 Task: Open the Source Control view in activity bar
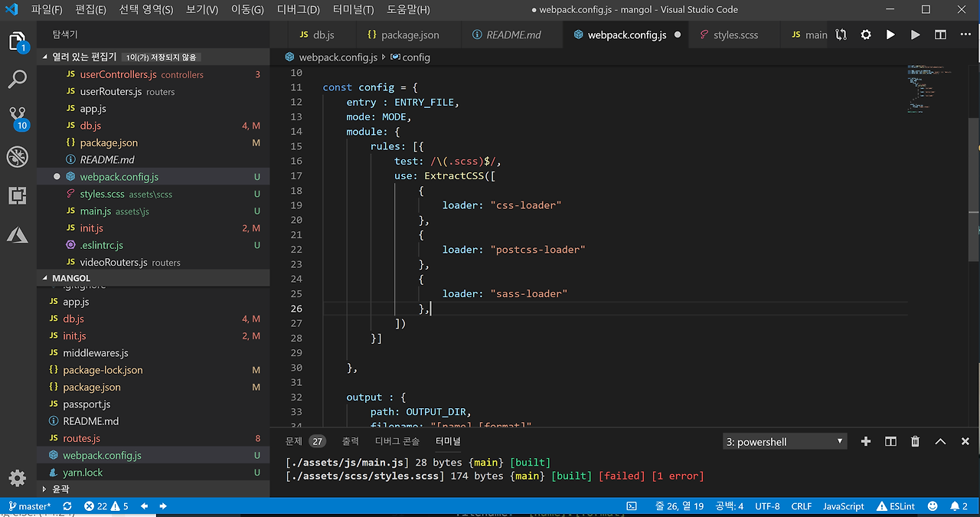point(18,116)
